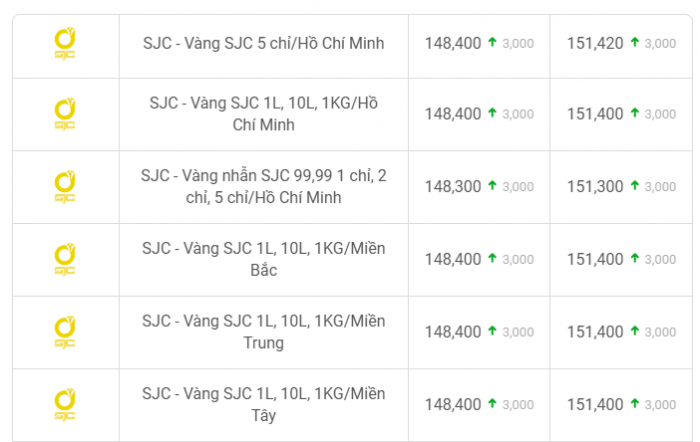Click 3,000 change amount beside Miền Trung 151,400

tap(660, 332)
